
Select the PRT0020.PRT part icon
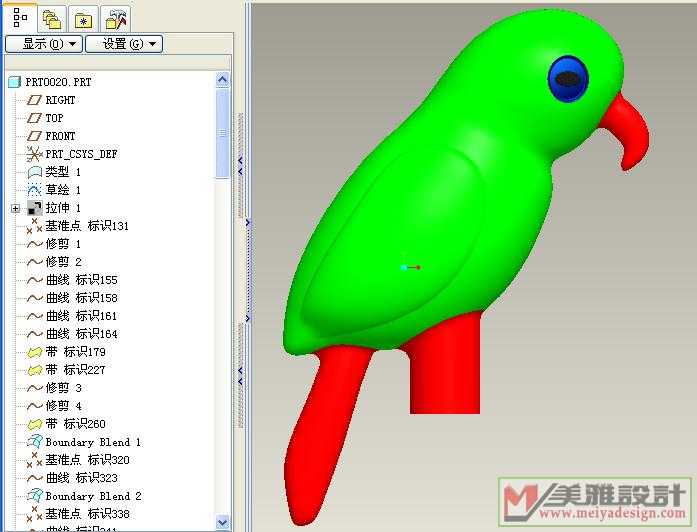coord(15,82)
